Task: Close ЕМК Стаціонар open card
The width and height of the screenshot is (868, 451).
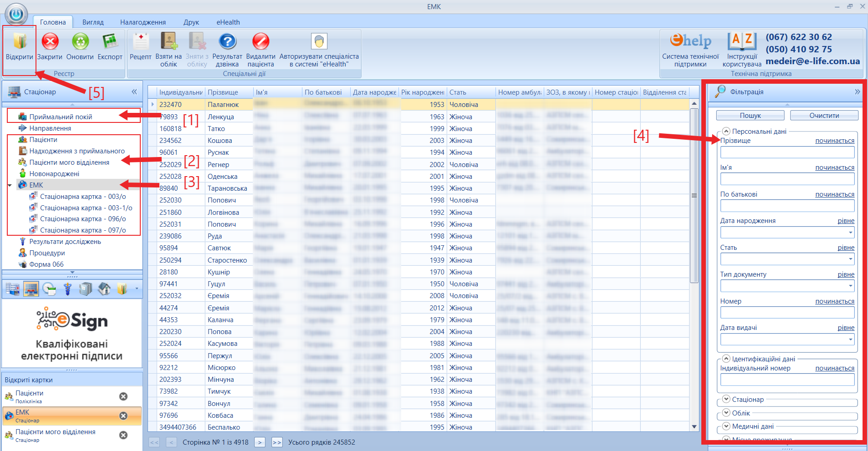Action: (x=123, y=416)
